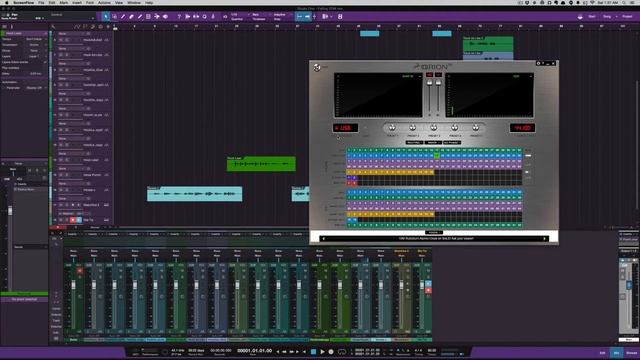This screenshot has height=360, width=640.
Task: Start playback with the Play button
Action: tap(322, 351)
